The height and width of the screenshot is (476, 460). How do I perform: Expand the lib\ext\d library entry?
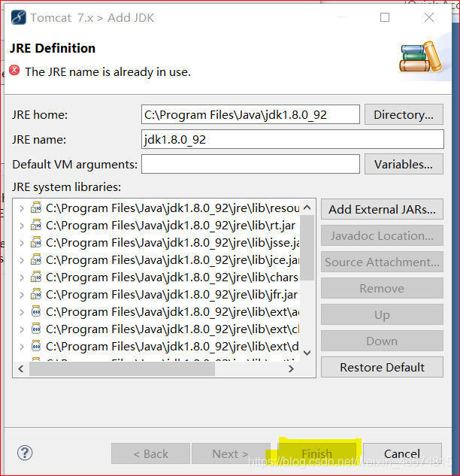(22, 347)
